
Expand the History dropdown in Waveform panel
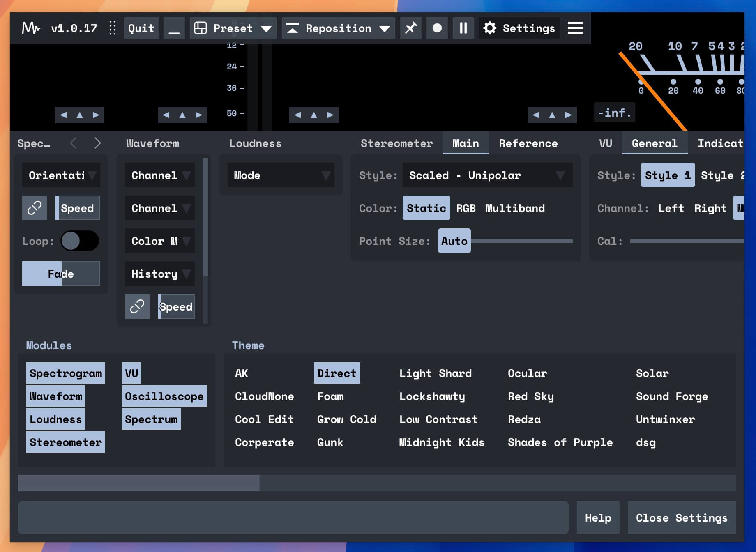click(159, 274)
